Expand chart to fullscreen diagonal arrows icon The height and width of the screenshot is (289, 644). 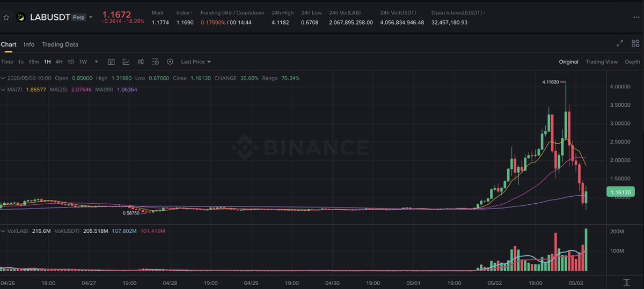pyautogui.click(x=620, y=43)
